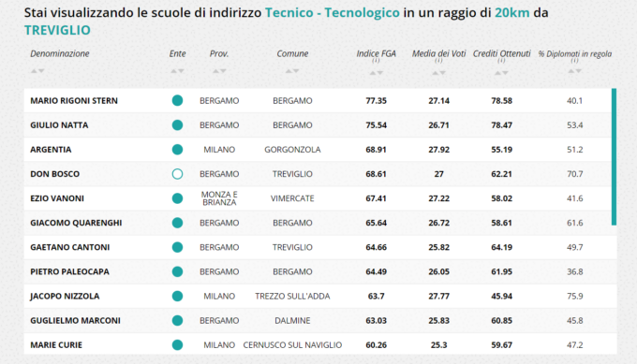Sort by the Ente column arrows
The image size is (637, 364).
coord(177,71)
